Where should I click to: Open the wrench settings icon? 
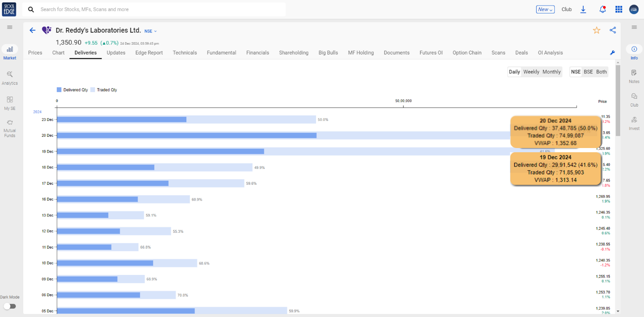[x=612, y=53]
